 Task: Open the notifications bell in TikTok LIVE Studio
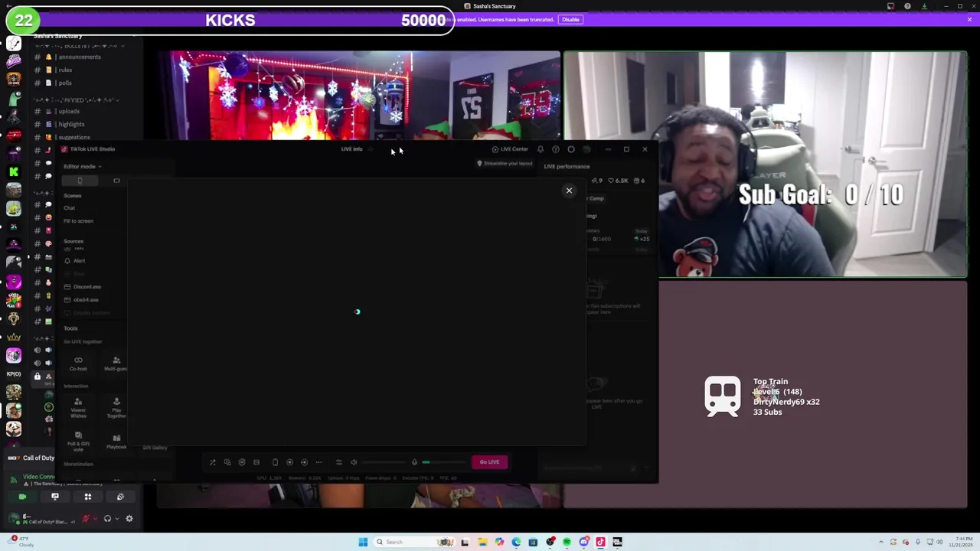tap(541, 149)
